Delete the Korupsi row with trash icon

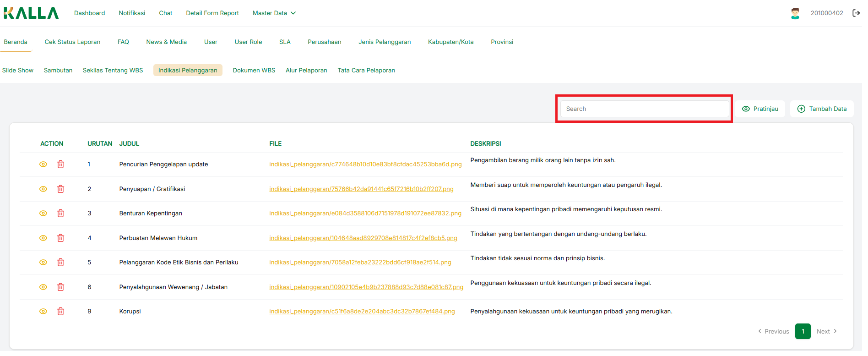(x=60, y=312)
